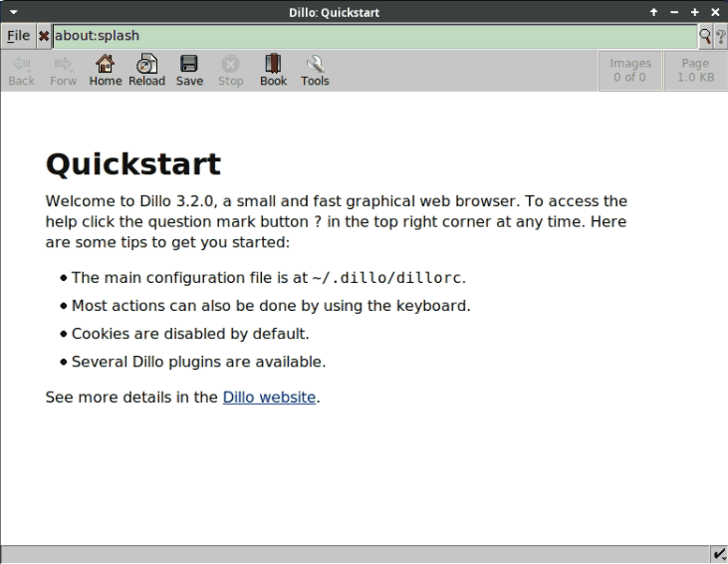The width and height of the screenshot is (728, 564).
Task: Click the Quickstart heading
Action: [133, 164]
